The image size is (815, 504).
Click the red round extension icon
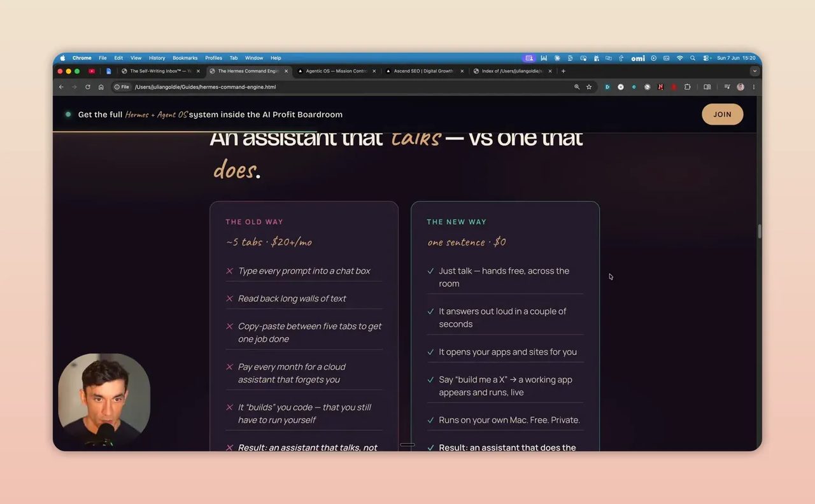click(674, 87)
